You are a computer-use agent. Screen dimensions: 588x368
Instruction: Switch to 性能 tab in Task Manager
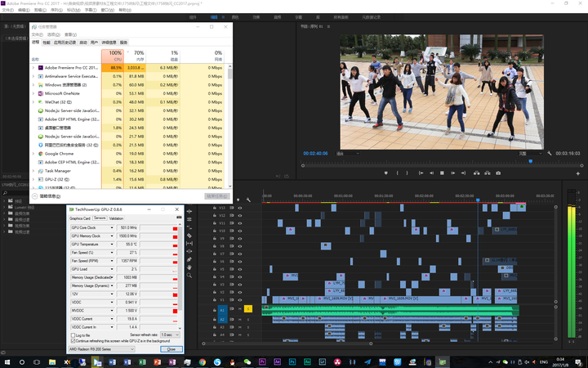point(46,43)
